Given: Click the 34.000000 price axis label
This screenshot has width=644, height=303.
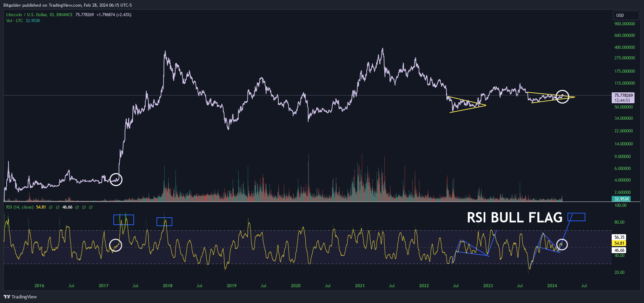Looking at the screenshot, I should pos(624,118).
